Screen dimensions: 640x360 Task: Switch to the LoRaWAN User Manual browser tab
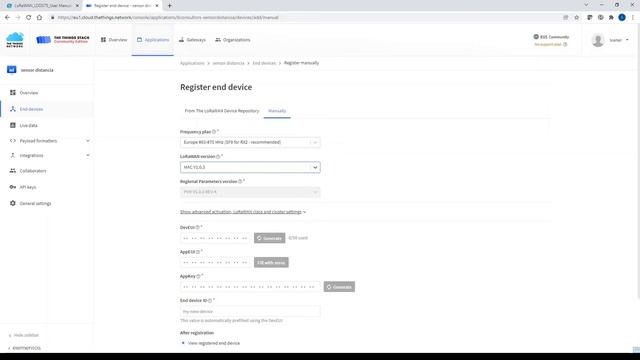(x=42, y=6)
